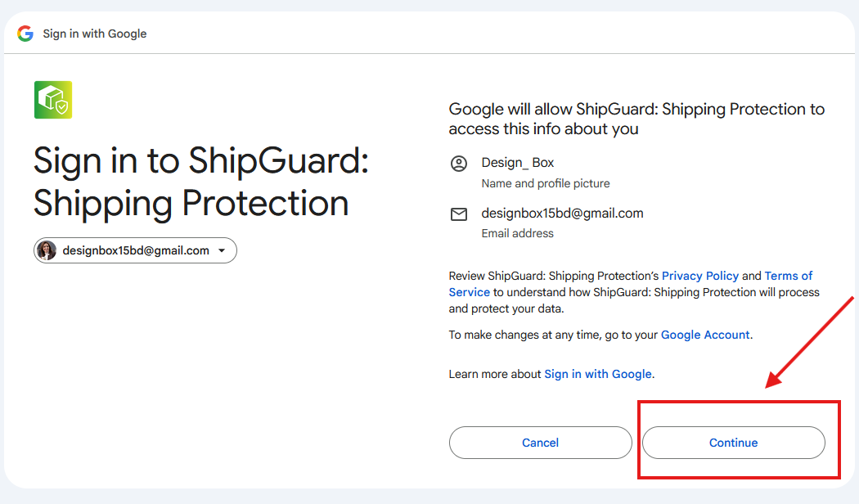The height and width of the screenshot is (504, 859).
Task: Open the Terms of Service link
Action: (788, 276)
